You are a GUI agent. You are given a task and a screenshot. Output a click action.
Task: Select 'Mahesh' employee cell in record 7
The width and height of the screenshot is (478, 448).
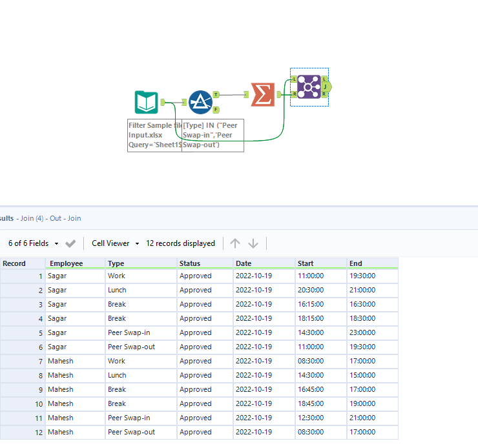(x=76, y=361)
